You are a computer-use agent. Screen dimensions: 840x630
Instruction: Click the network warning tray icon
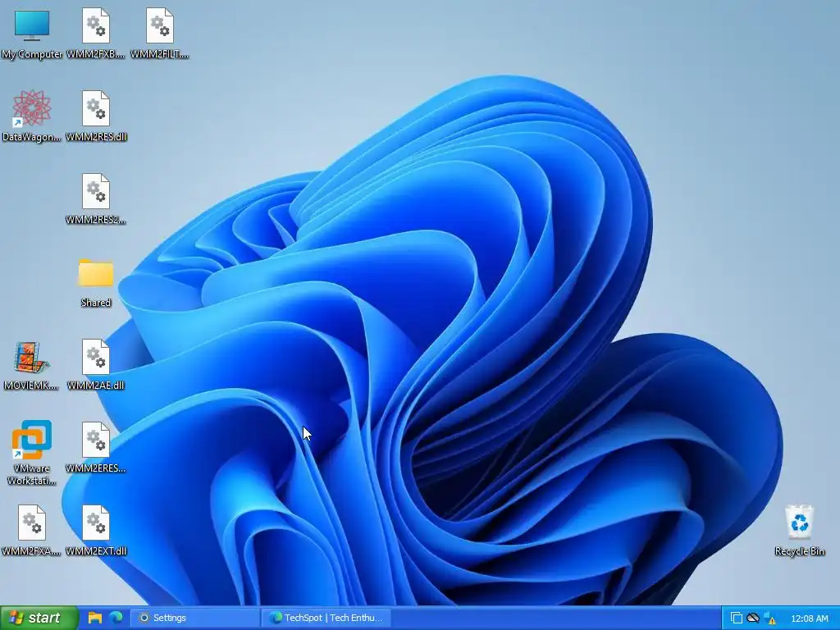point(770,619)
